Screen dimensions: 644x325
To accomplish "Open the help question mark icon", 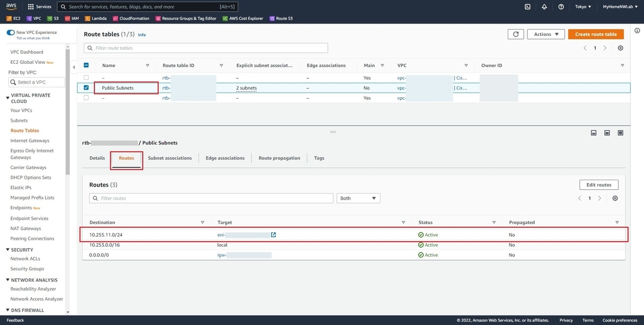I will click(x=561, y=7).
